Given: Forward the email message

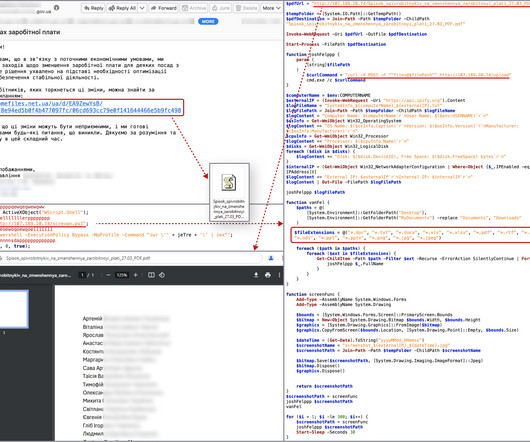Looking at the screenshot, I should [x=164, y=8].
